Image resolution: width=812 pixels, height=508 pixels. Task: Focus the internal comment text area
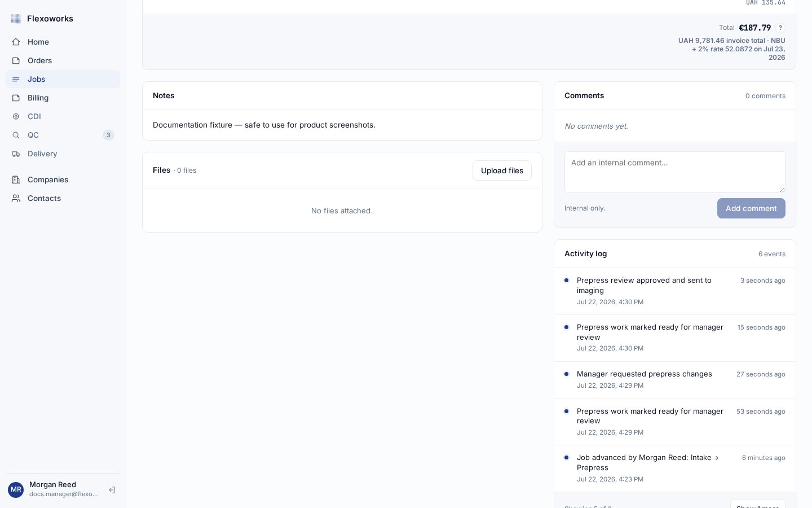point(675,172)
